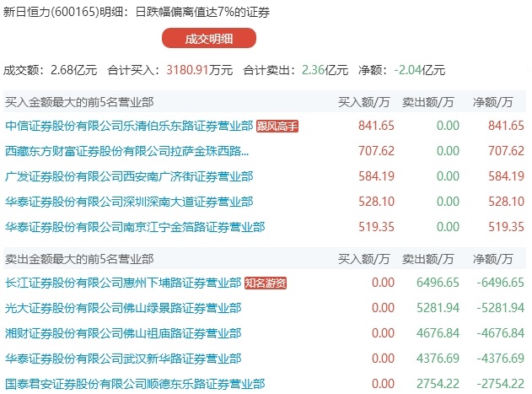The height and width of the screenshot is (394, 532).
Task: Click 净额/万 column header in buy table
Action: [x=492, y=102]
